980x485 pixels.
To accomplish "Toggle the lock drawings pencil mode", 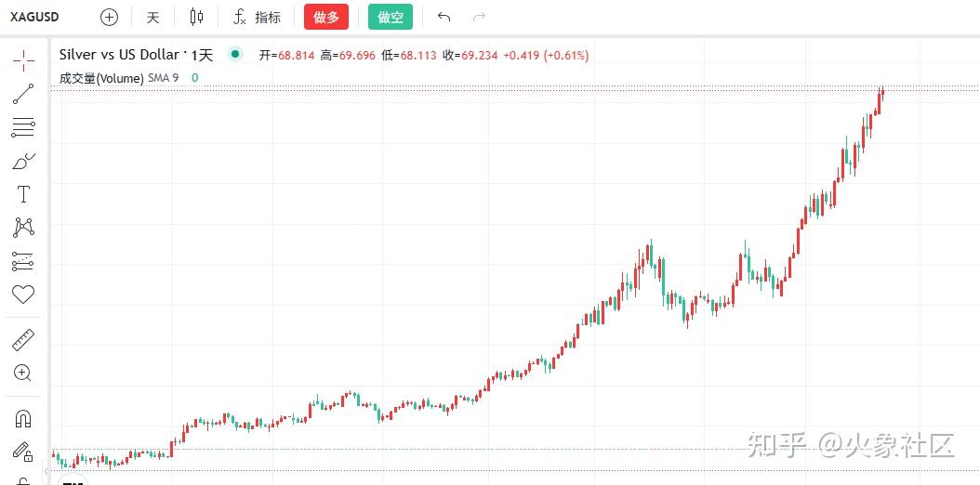I will [x=23, y=452].
